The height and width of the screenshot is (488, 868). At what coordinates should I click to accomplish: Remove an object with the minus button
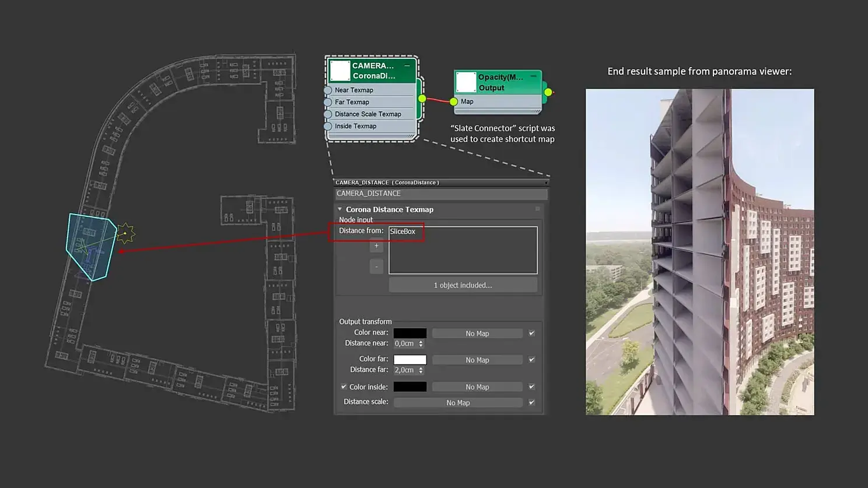(x=376, y=266)
